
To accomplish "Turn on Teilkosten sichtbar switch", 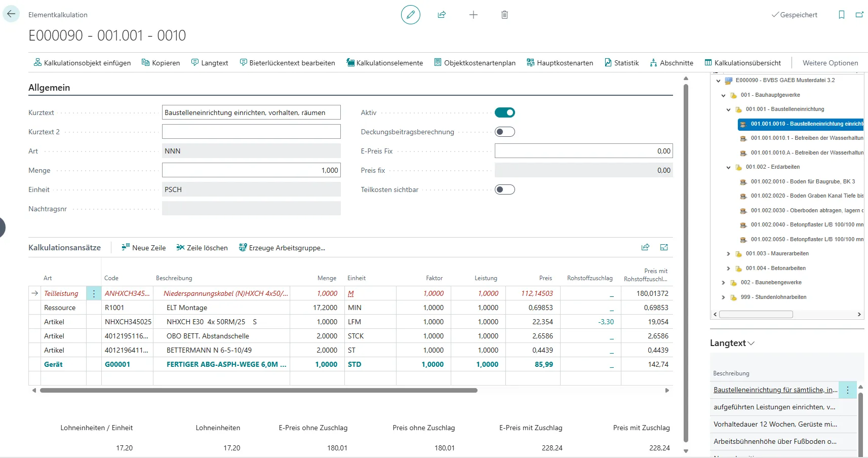I will [x=504, y=189].
